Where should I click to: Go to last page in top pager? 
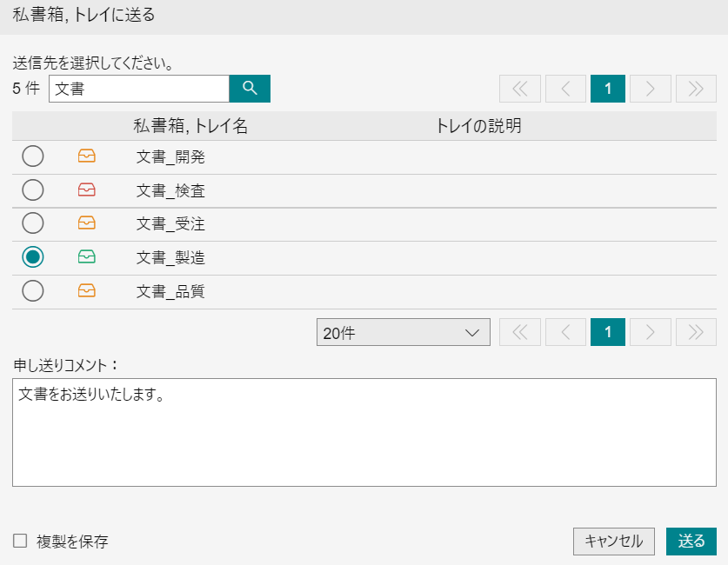pos(696,89)
